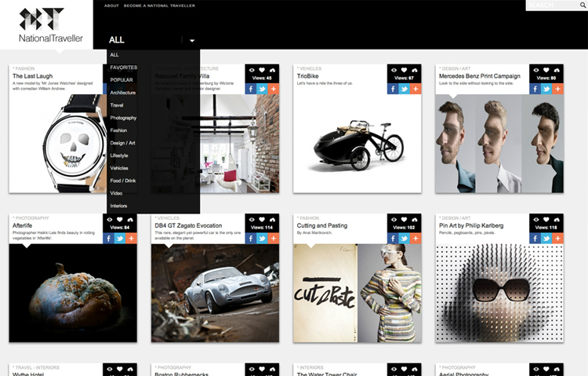Open Mercedes Benz Print Campaign title link
Image resolution: width=588 pixels, height=376 pixels.
pos(480,76)
